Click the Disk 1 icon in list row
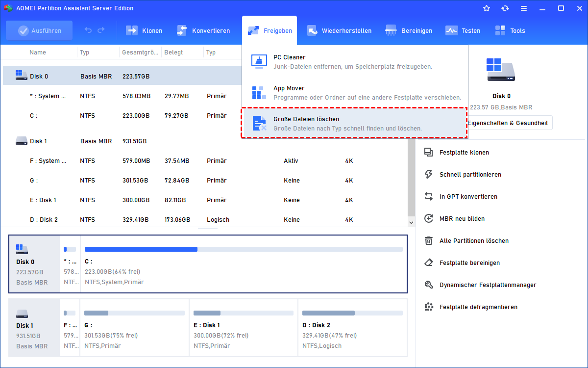This screenshot has height=368, width=588. 21,141
